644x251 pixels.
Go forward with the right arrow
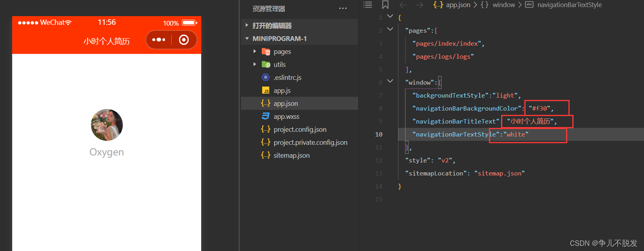[x=420, y=5]
